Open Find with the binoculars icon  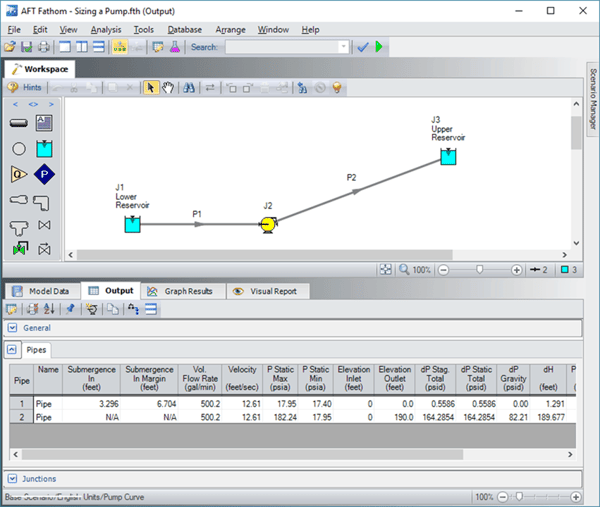tap(189, 88)
